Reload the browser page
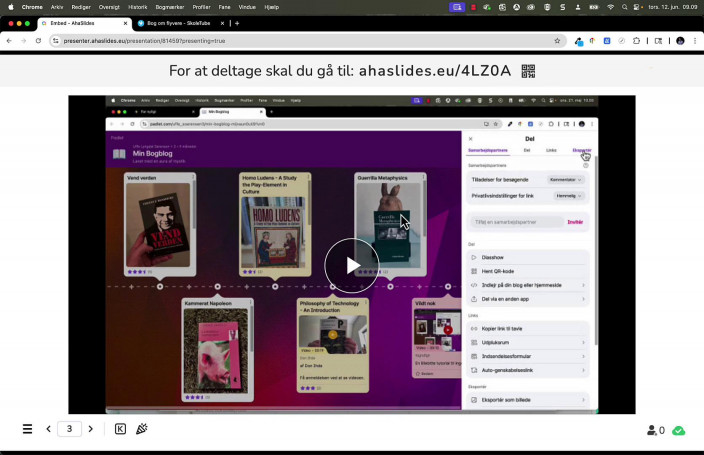Image resolution: width=704 pixels, height=455 pixels. point(38,41)
